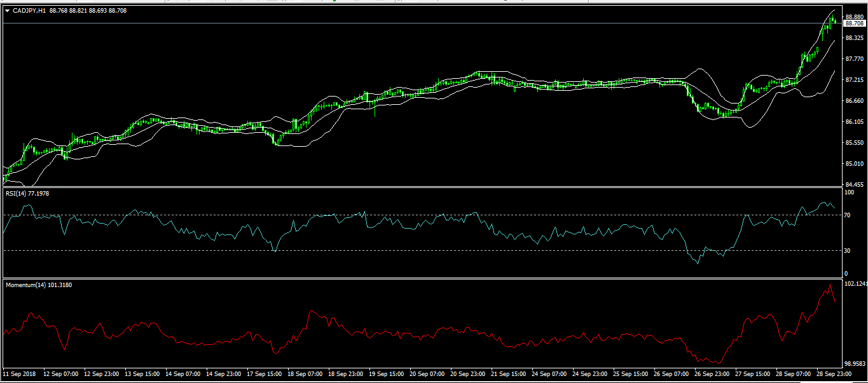Select the 87.215 price scale label
This screenshot has height=383, width=868.
[853, 80]
